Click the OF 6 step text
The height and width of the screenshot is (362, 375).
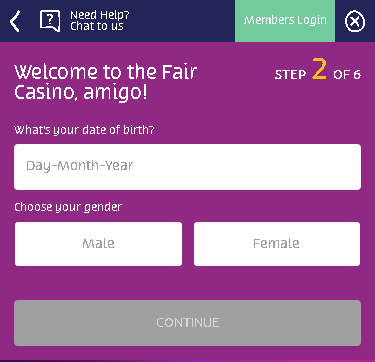tap(347, 75)
